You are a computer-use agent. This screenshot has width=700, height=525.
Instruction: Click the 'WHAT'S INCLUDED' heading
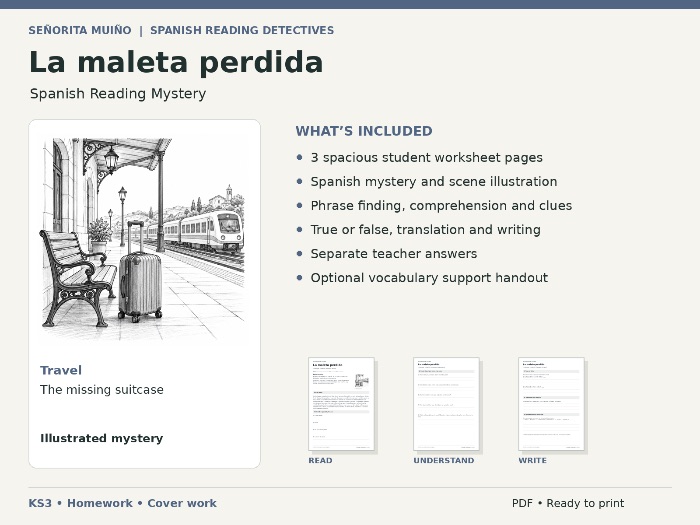(364, 131)
